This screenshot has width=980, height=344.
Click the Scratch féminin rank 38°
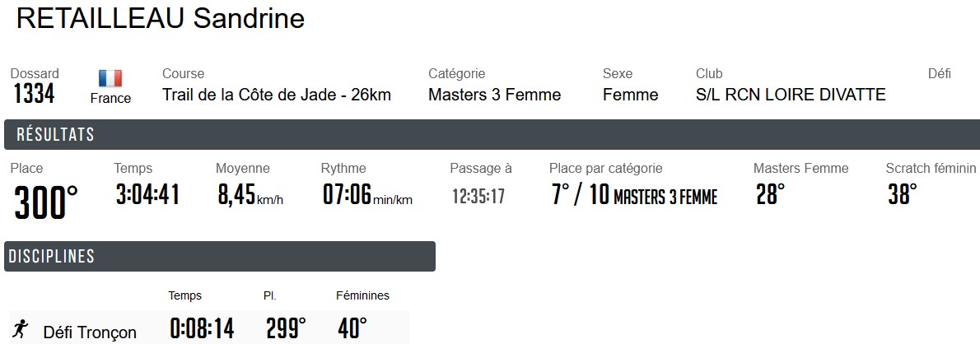902,195
